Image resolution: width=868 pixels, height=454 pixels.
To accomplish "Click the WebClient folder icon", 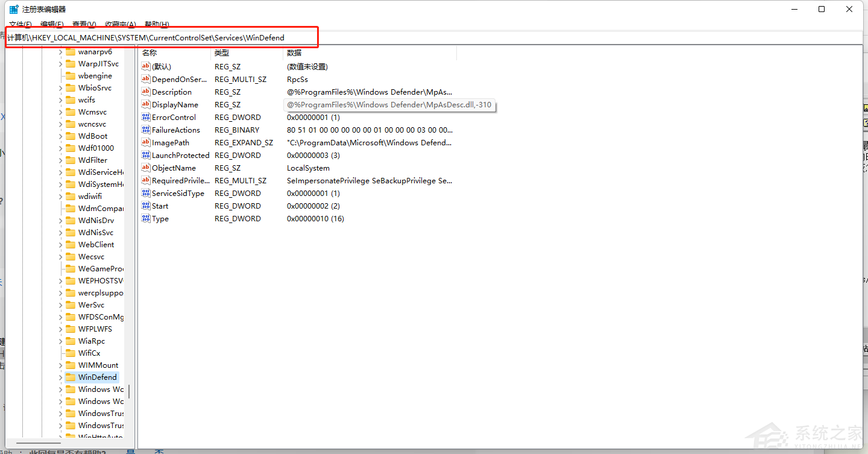I will [x=71, y=245].
